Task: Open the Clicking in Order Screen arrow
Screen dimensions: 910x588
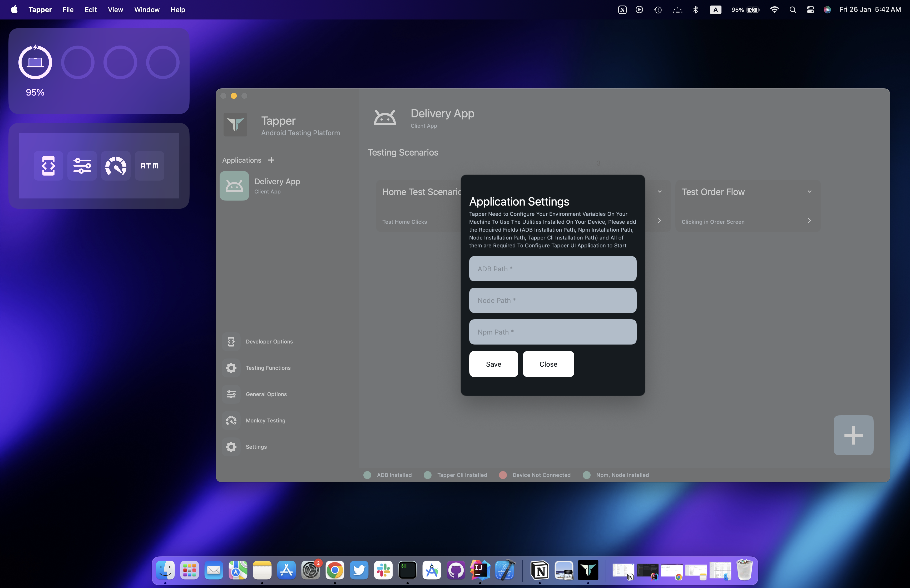Action: point(809,221)
